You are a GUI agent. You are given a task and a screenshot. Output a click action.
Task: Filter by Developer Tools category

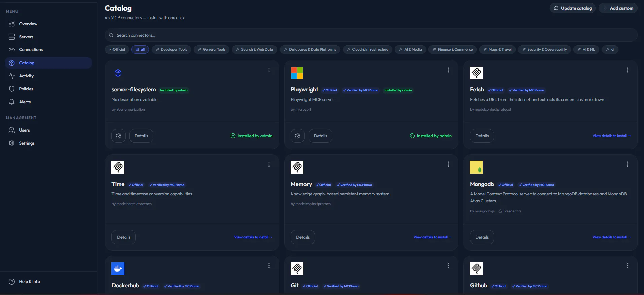pyautogui.click(x=171, y=49)
